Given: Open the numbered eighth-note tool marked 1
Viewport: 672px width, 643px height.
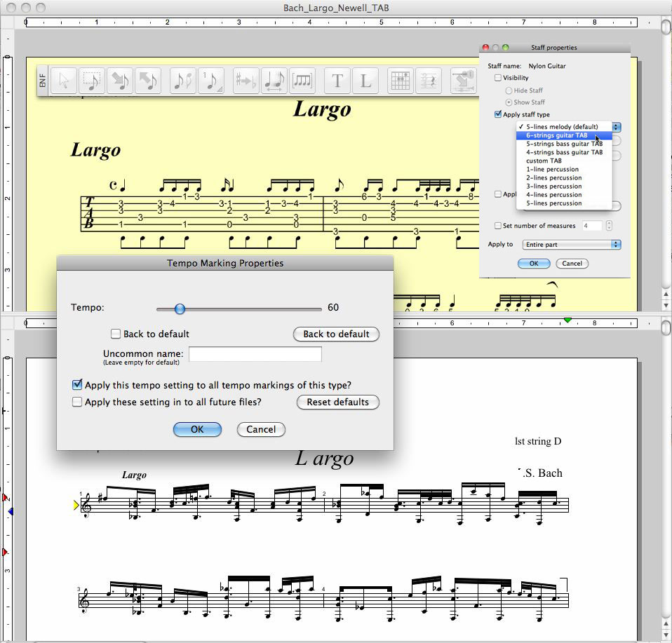Looking at the screenshot, I should (x=211, y=81).
